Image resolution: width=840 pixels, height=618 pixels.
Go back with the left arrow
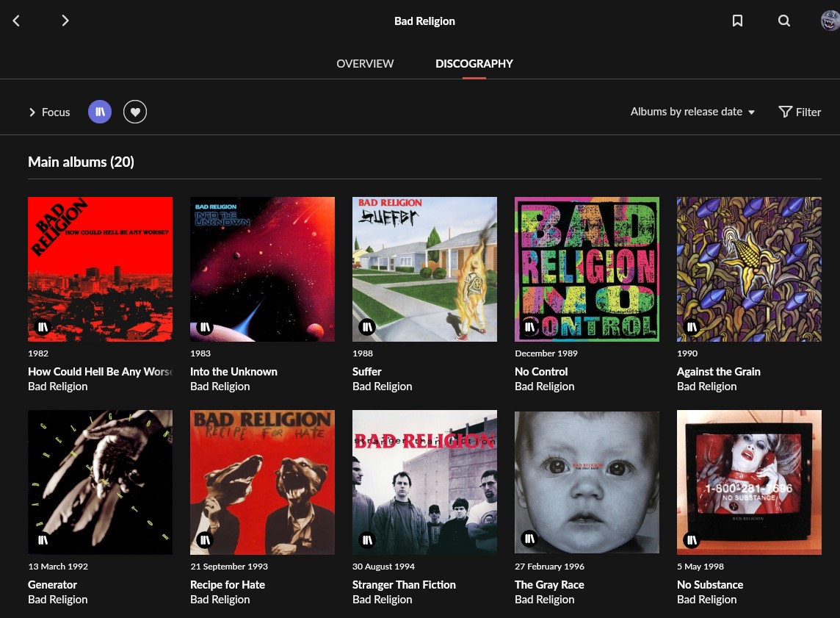[x=16, y=21]
